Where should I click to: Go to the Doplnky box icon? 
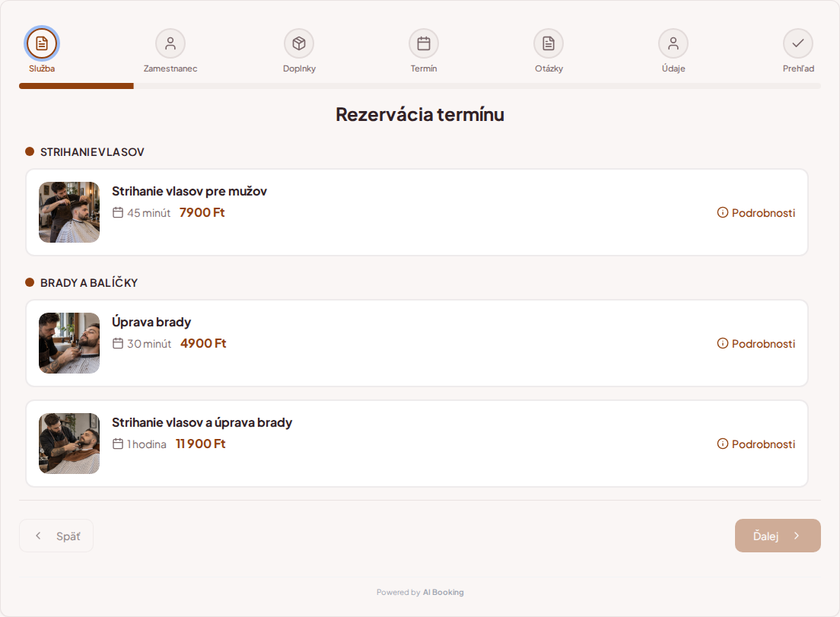299,43
